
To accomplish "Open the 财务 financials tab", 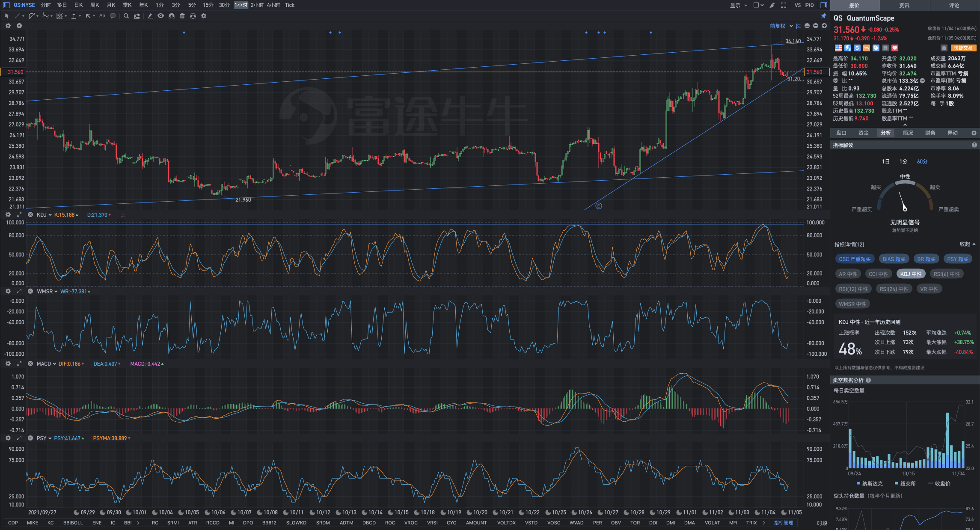I will pyautogui.click(x=930, y=133).
